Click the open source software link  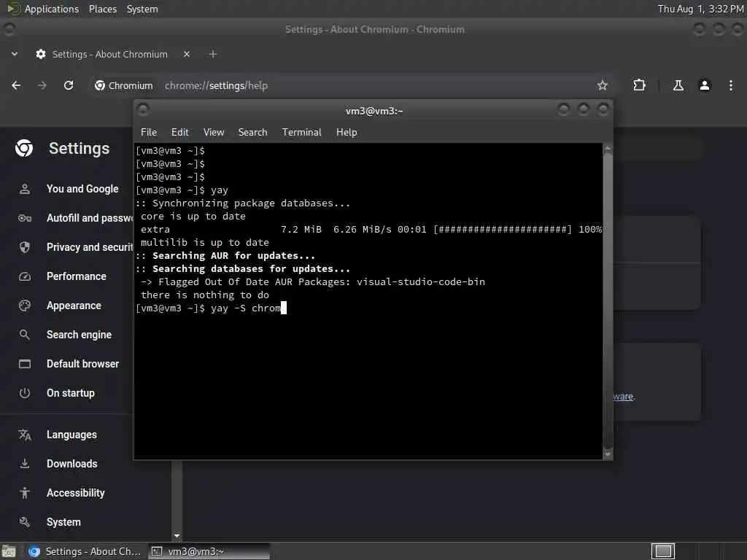click(624, 396)
